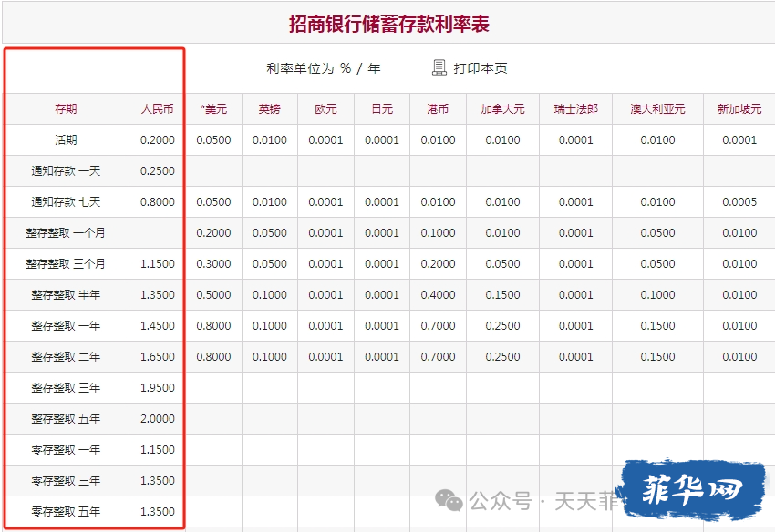Screen dimensions: 775x532
Task: Select RMB rate 1.9500 for 整存整取 三年
Action: click(x=157, y=388)
